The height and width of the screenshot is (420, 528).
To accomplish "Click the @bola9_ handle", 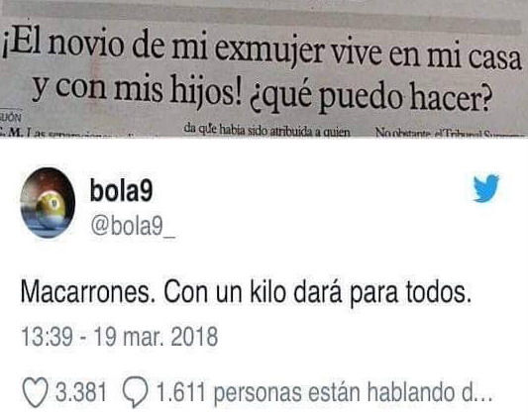I will click(133, 227).
